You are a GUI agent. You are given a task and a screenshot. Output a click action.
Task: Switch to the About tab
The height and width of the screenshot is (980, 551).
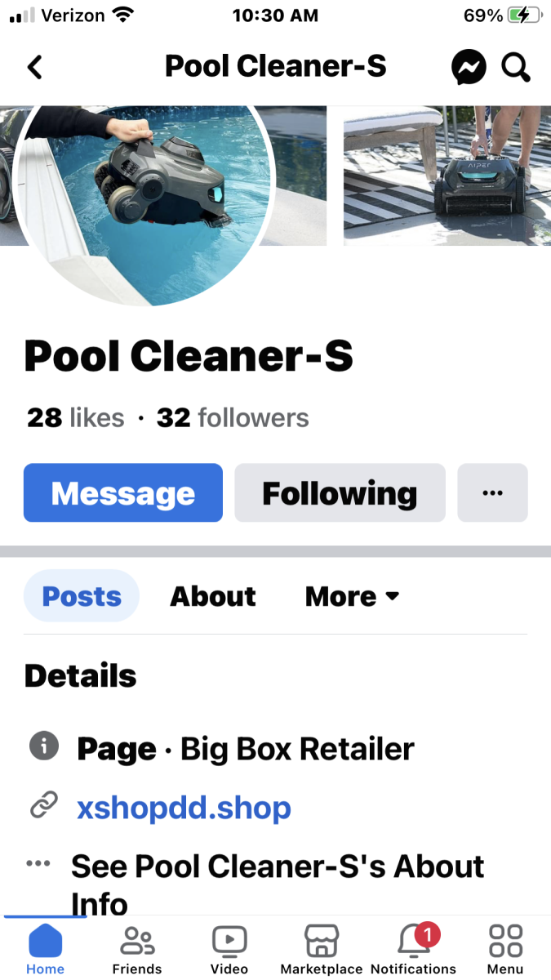click(x=213, y=596)
